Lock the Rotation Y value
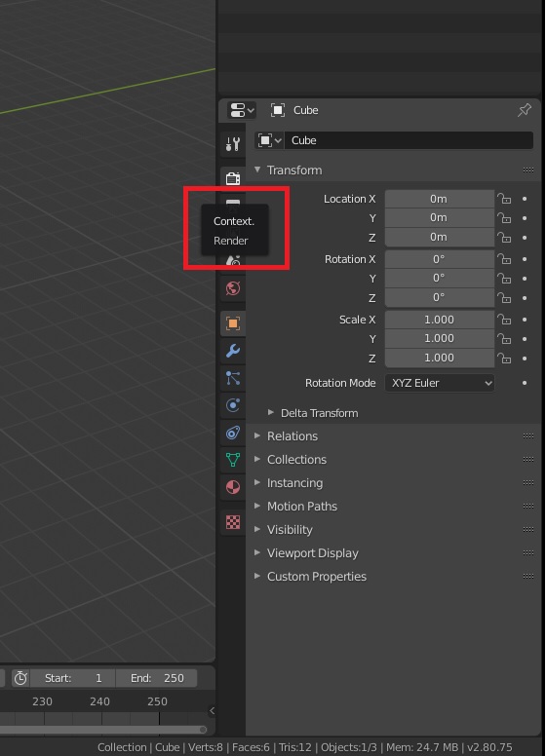The width and height of the screenshot is (546, 756). click(504, 279)
